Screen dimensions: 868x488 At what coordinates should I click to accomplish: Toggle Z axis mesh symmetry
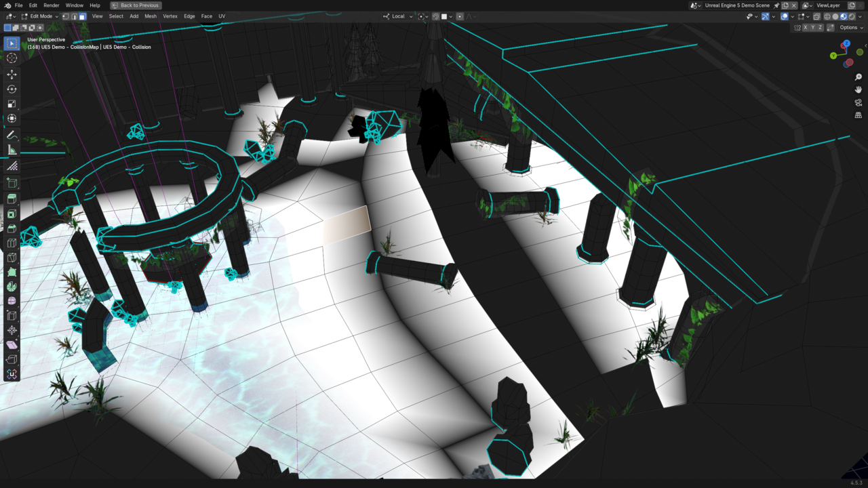(821, 28)
